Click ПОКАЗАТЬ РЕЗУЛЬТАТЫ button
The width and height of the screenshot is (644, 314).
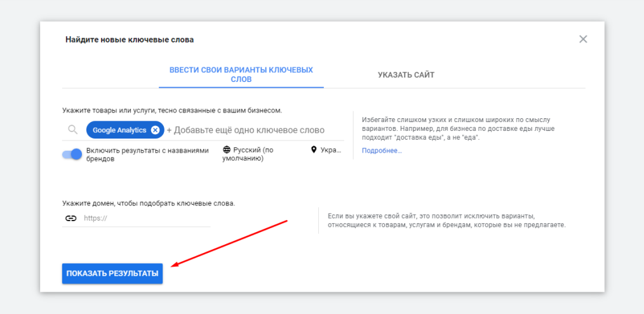(x=112, y=273)
